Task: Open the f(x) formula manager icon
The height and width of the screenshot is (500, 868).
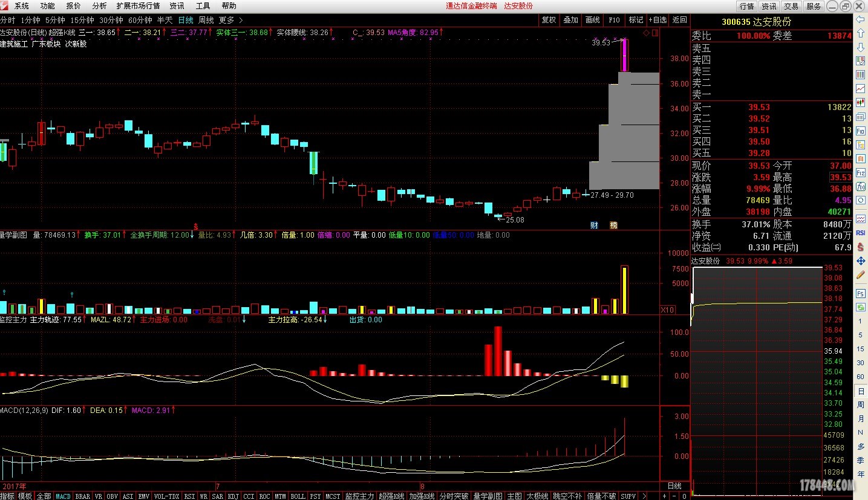Action: (860, 187)
